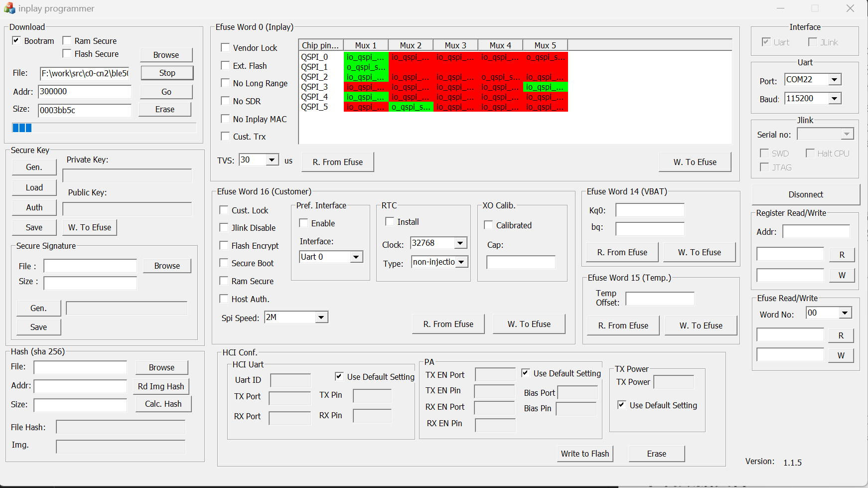Click Efuse Word 14 W. To Efuse
This screenshot has width=868, height=488.
coord(699,252)
